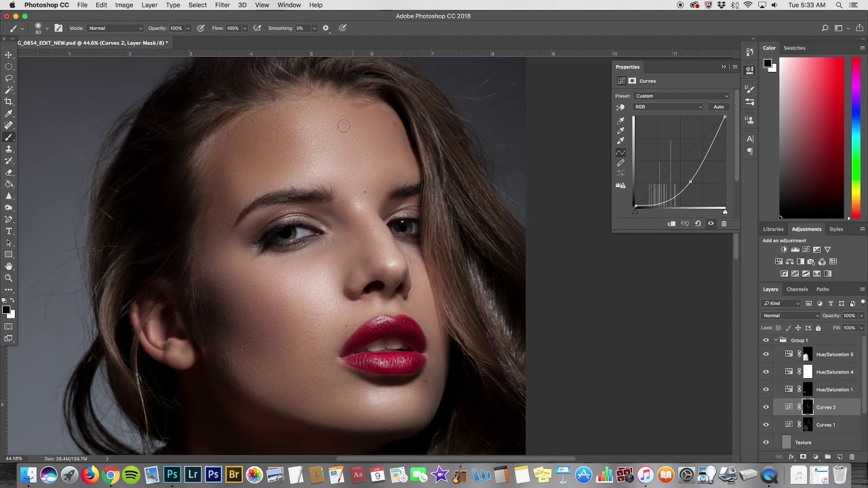This screenshot has width=868, height=488.
Task: Open the Libraries tab
Action: [773, 229]
